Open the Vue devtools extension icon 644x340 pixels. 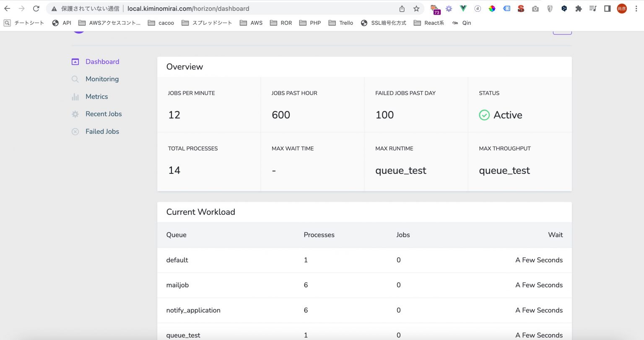[463, 8]
